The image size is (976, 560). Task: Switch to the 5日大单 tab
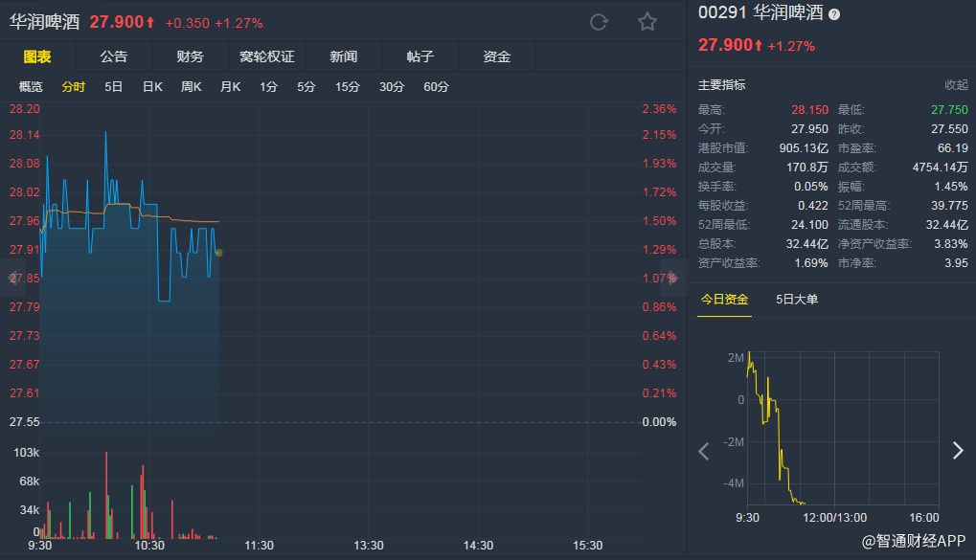tap(797, 300)
